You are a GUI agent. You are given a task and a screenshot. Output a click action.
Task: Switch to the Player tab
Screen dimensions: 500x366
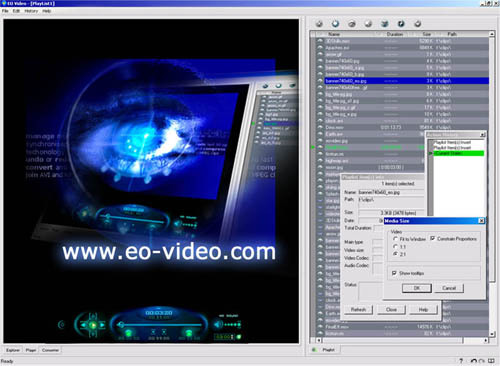pos(31,350)
